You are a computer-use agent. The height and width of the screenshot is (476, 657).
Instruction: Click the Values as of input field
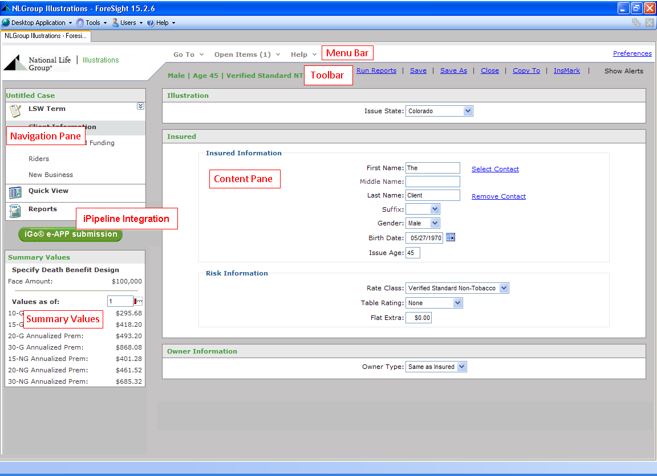[x=120, y=301]
